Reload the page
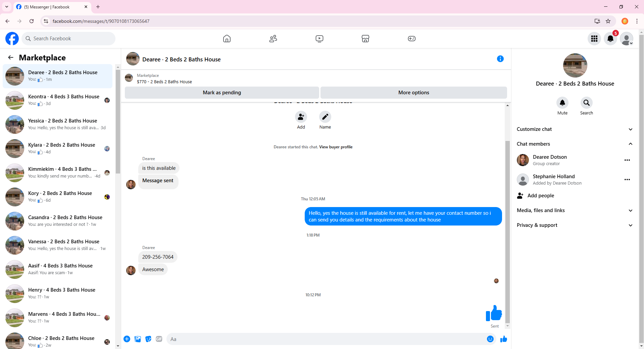The height and width of the screenshot is (349, 644). pos(32,21)
